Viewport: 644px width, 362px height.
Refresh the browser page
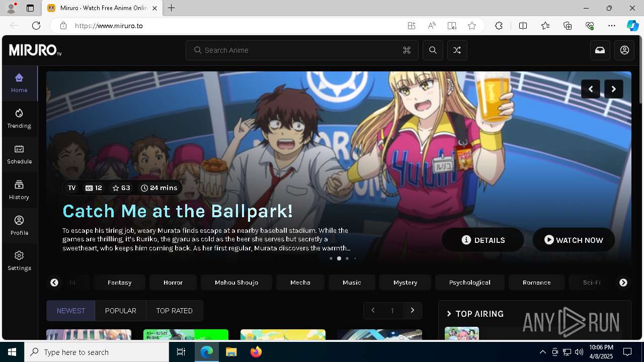click(x=36, y=26)
